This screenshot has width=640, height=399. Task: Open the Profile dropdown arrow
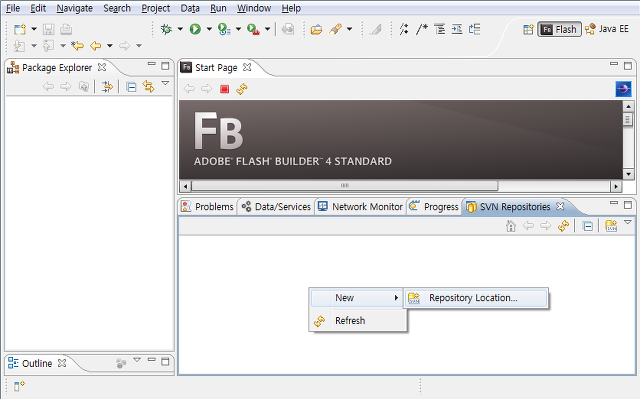[x=238, y=29]
